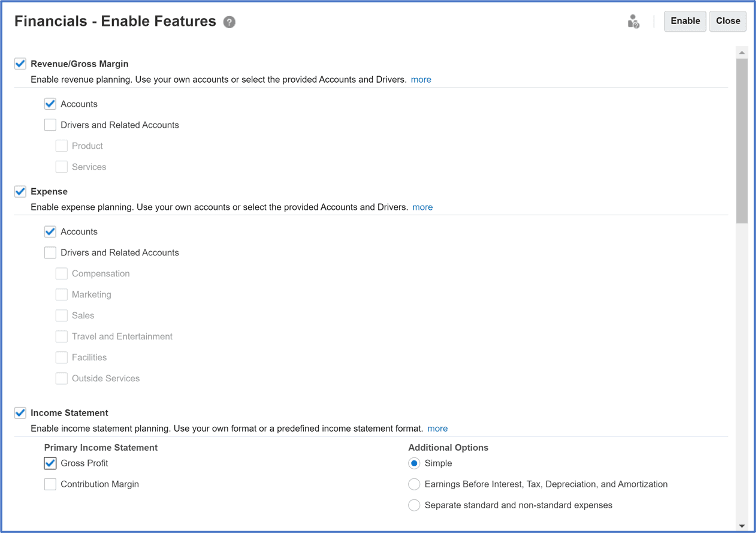
Task: Check the Contribution Margin option
Action: (50, 484)
